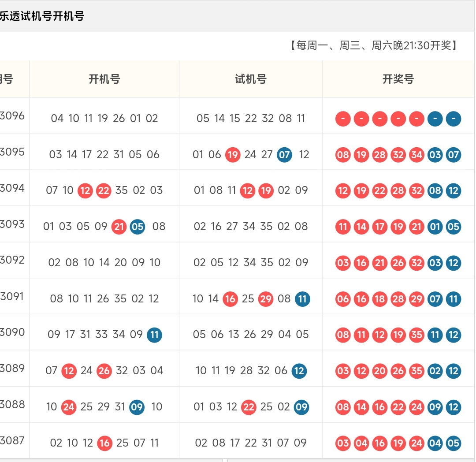Click blue ball 09 in row 3088 开机号
This screenshot has height=462, width=476.
pyautogui.click(x=137, y=407)
